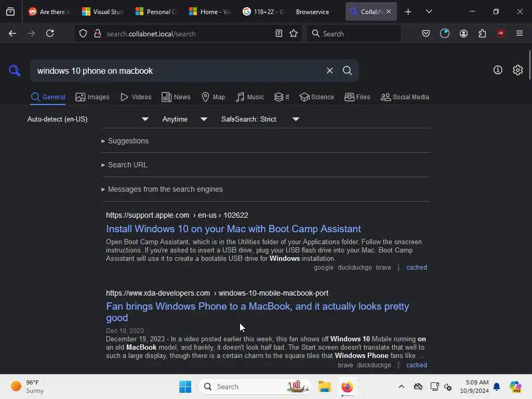
Task: Open the extensions puzzle icon
Action: coord(482,33)
